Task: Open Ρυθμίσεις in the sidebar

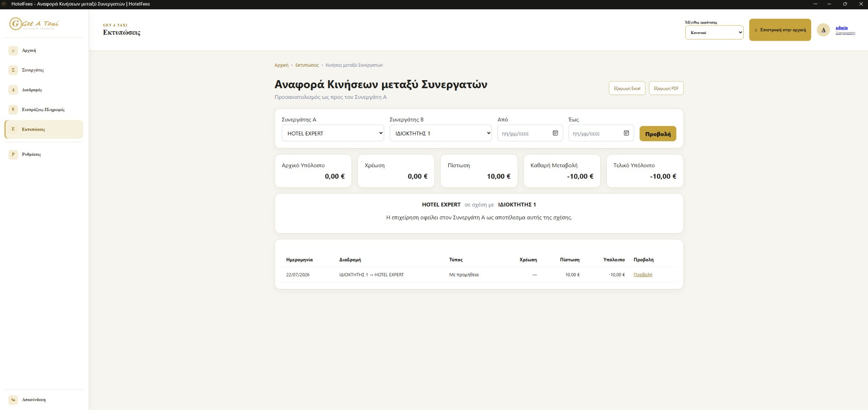Action: [x=44, y=154]
